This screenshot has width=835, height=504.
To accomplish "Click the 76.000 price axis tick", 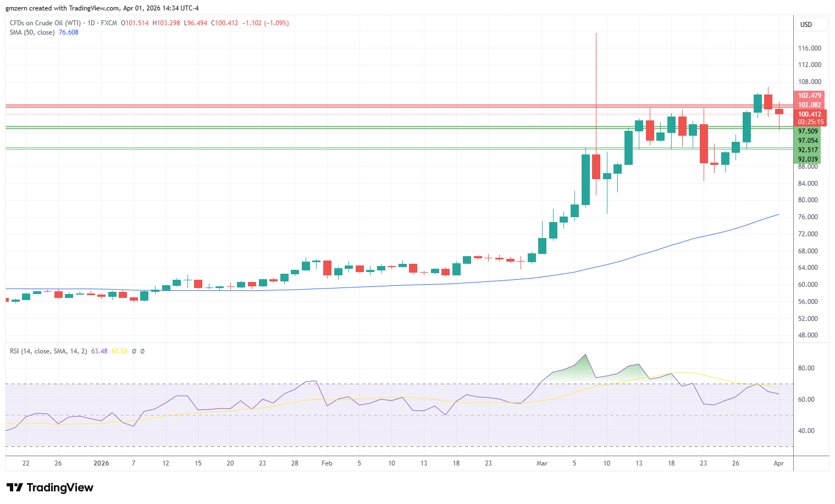I will pos(808,217).
